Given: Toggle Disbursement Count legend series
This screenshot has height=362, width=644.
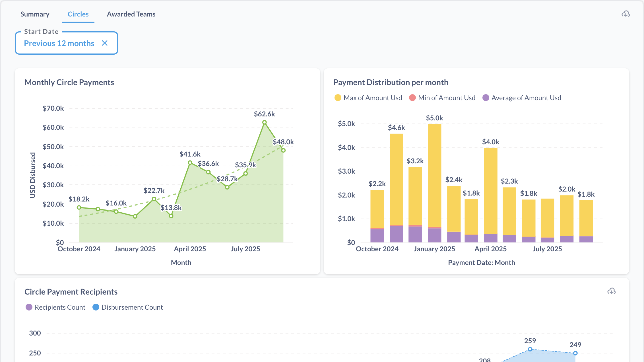Looking at the screenshot, I should 128,307.
